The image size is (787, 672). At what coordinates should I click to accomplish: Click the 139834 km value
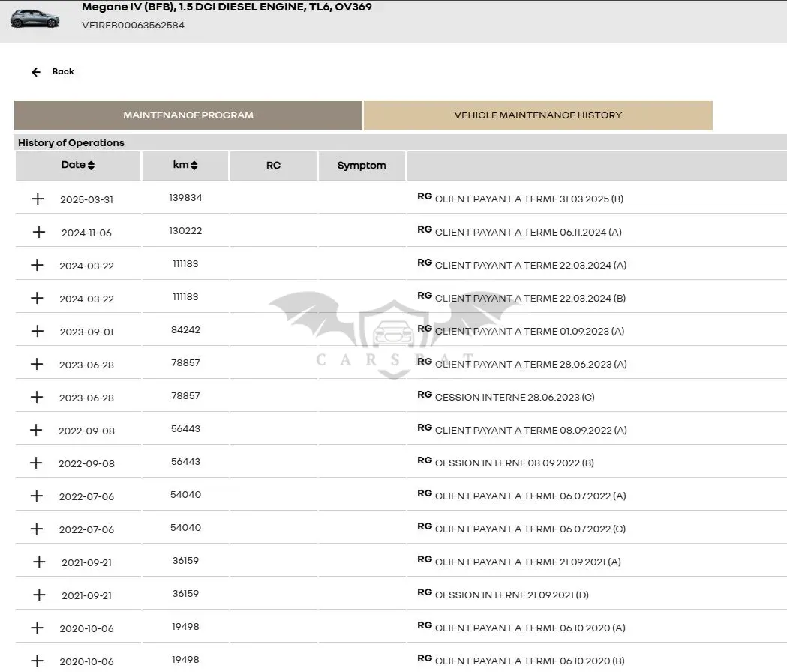tap(185, 198)
